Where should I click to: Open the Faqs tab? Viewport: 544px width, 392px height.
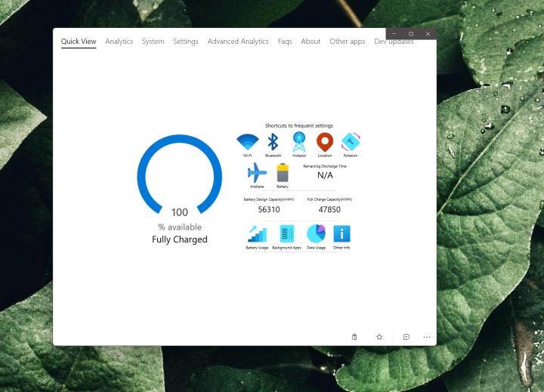(285, 42)
